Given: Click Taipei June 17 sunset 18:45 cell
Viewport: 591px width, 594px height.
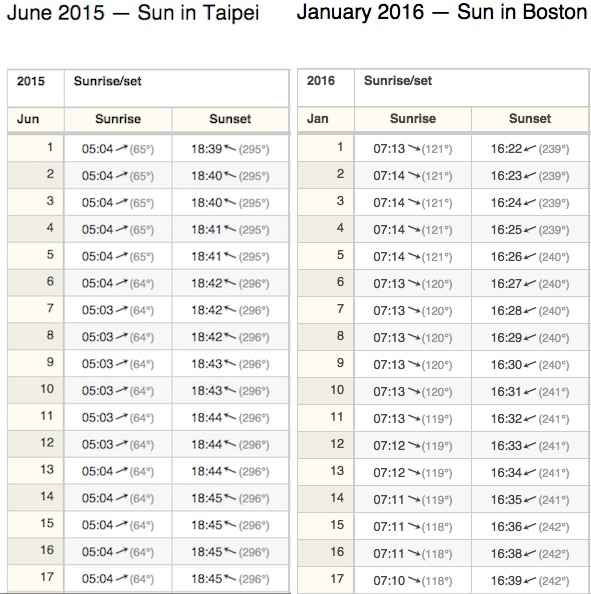Looking at the screenshot, I should (230, 579).
